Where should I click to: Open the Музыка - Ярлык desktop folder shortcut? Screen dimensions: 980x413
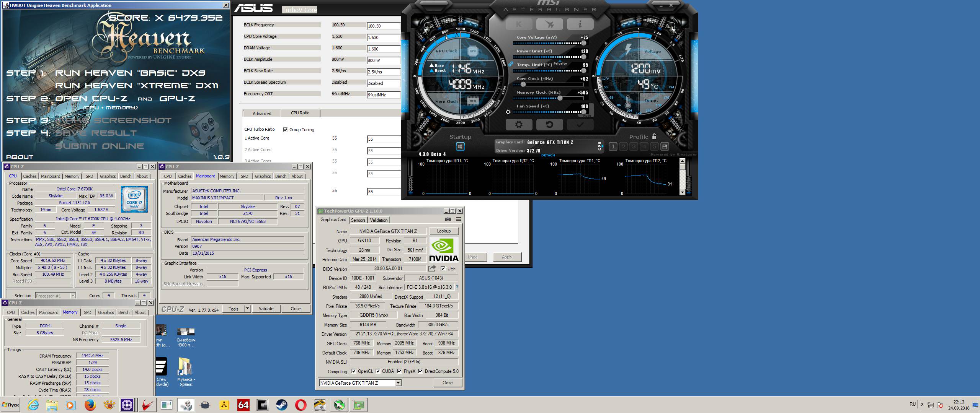186,371
